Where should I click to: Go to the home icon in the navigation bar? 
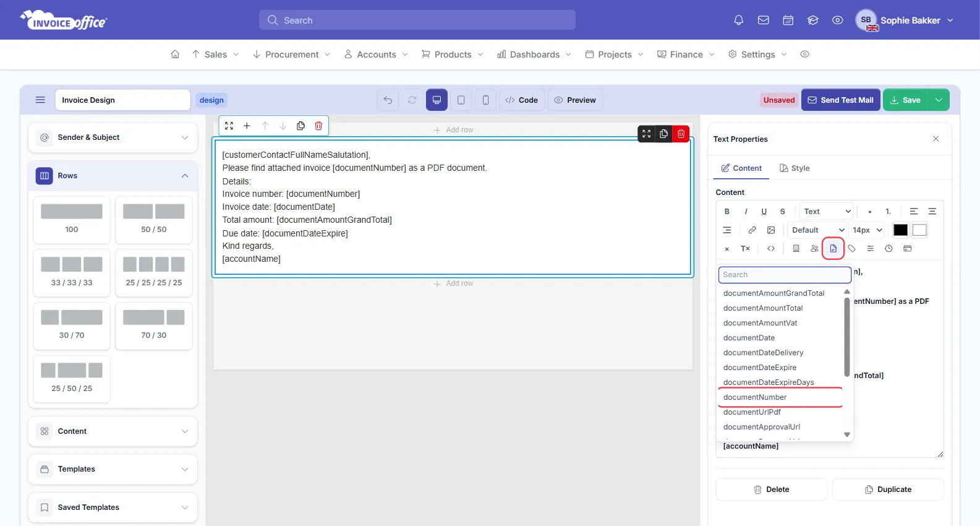click(175, 54)
